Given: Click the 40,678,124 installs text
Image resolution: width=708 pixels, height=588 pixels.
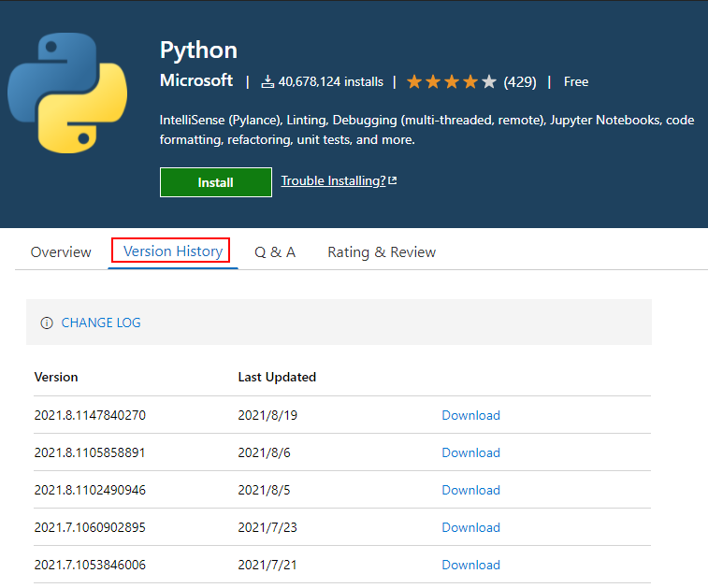Looking at the screenshot, I should [x=330, y=82].
